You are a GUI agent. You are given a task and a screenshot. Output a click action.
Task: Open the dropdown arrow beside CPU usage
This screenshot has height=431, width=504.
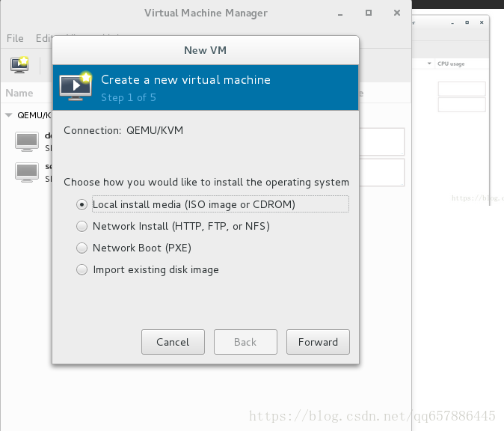pos(429,64)
